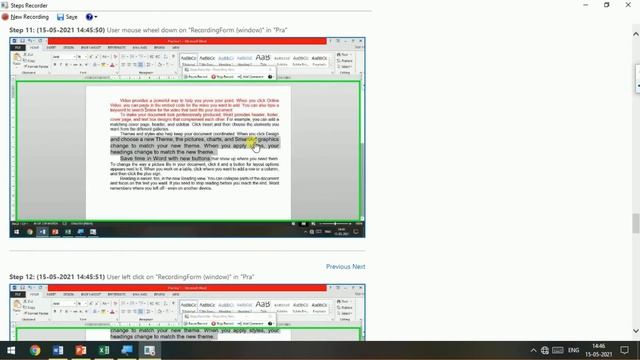Click the vertical scrollbar down arrow
The image size is (640, 360).
tap(636, 331)
